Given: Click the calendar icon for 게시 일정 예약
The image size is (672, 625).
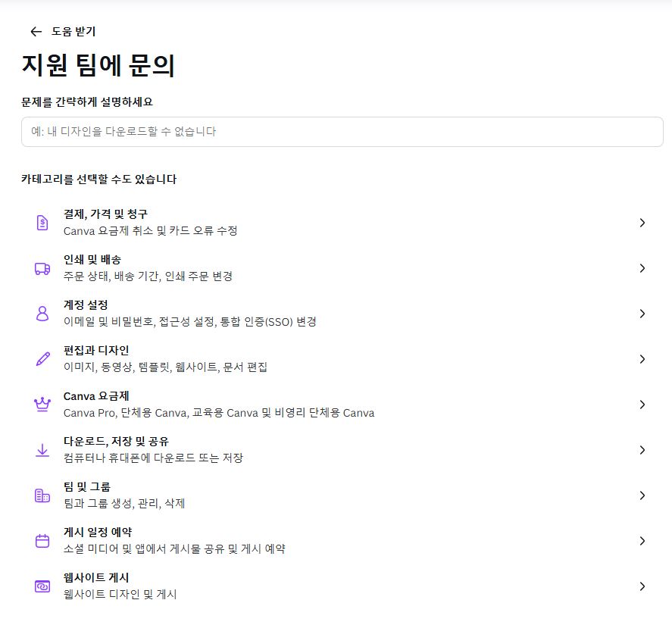Looking at the screenshot, I should point(42,539).
